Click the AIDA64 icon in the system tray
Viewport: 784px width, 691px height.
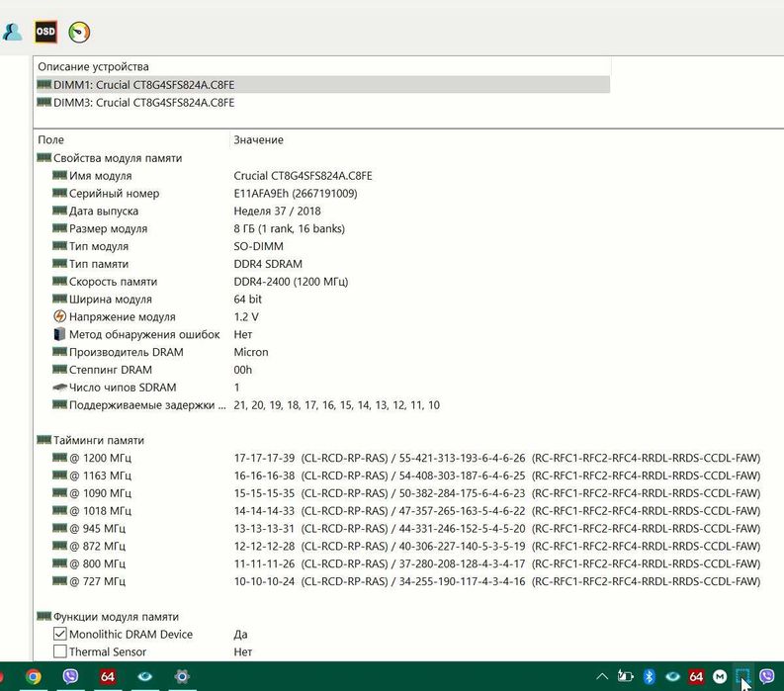696,676
